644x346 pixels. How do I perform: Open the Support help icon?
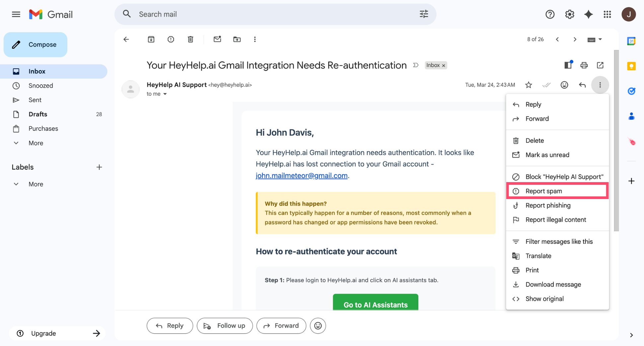[550, 14]
